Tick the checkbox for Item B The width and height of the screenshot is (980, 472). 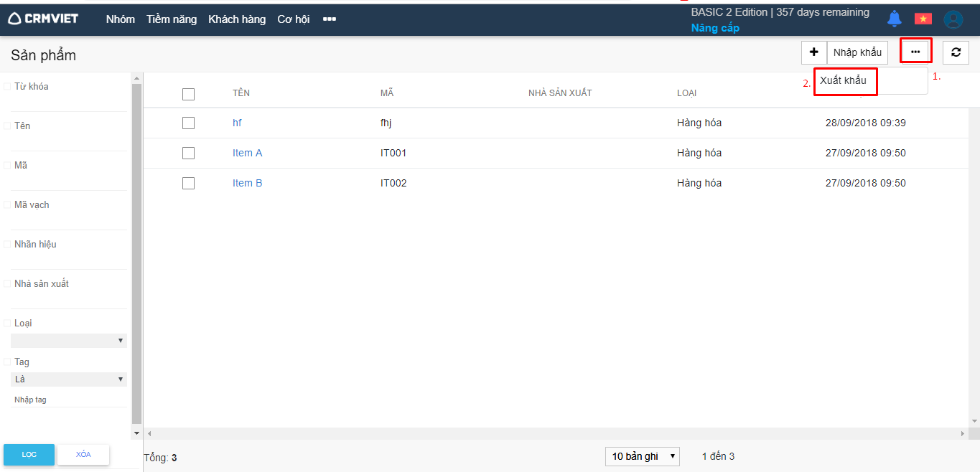coord(188,183)
